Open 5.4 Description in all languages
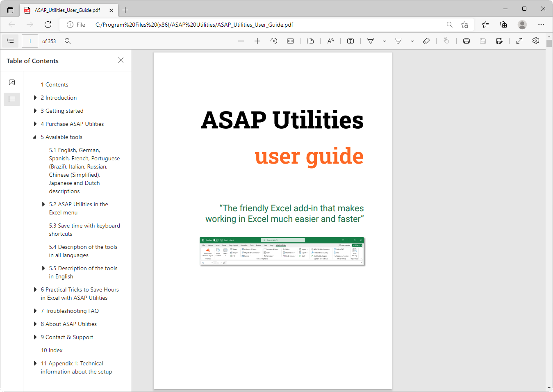Viewport: 553px width, 392px height. click(83, 251)
